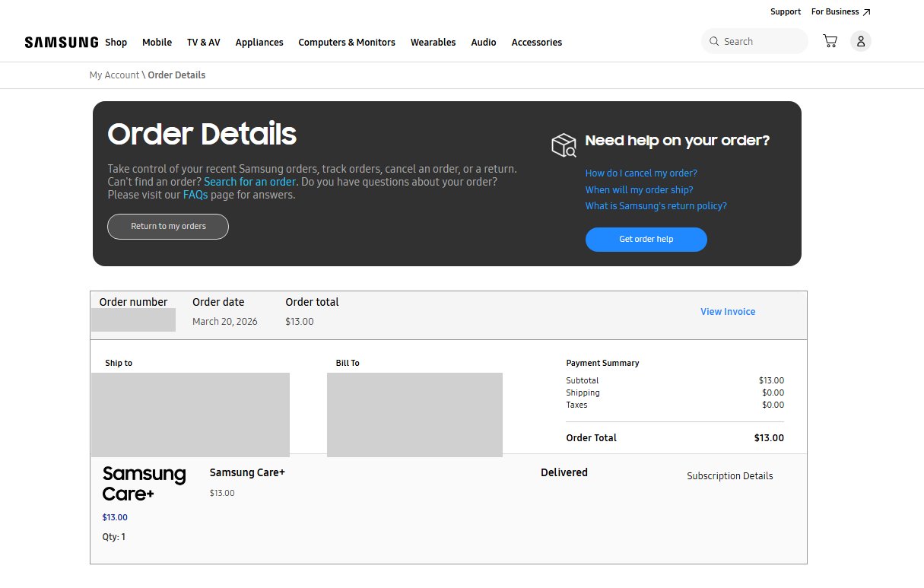Click the Samsung logo
The width and height of the screenshot is (924, 588).
point(61,42)
